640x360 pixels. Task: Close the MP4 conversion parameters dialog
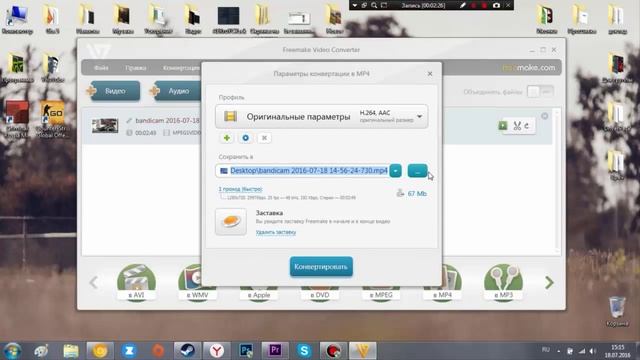[x=430, y=74]
